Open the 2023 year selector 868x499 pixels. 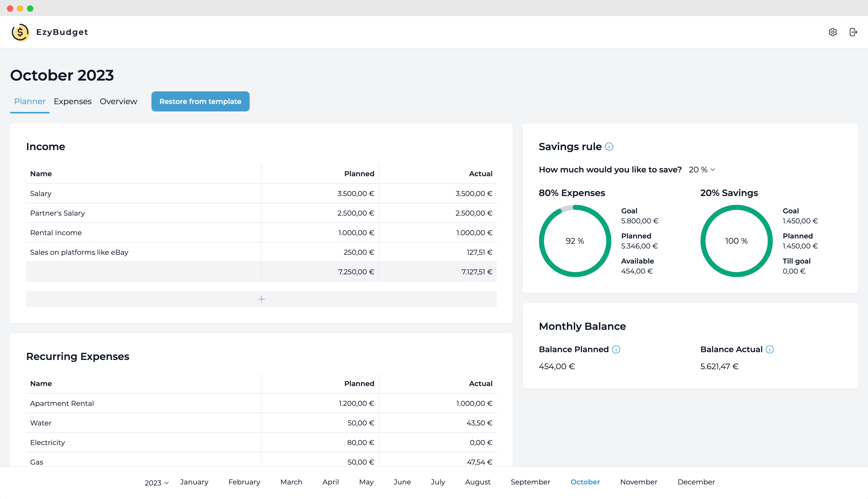pos(156,482)
